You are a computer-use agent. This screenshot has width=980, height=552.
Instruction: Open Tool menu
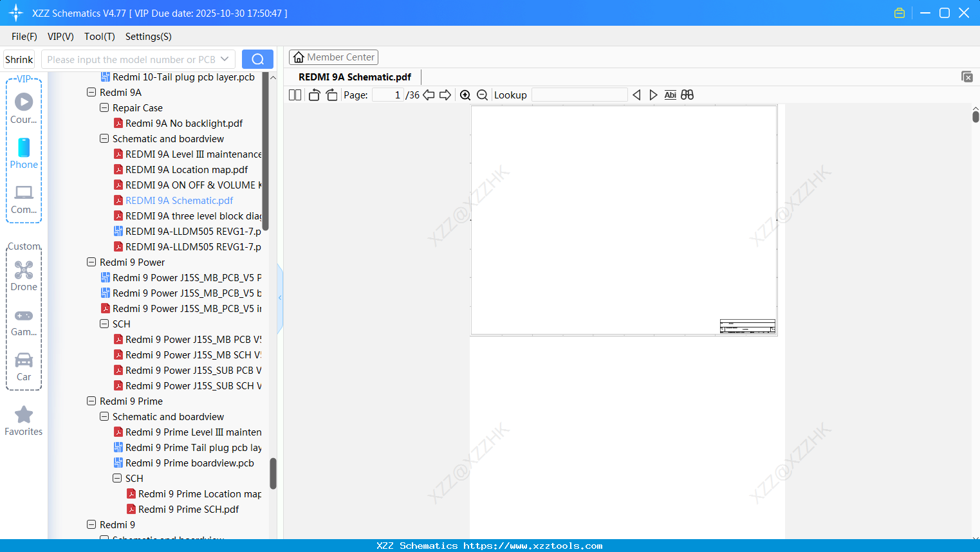(100, 37)
